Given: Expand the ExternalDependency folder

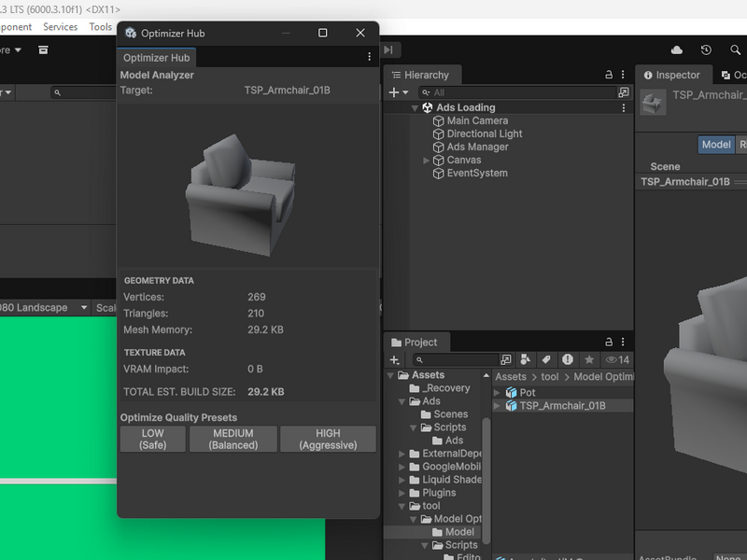Looking at the screenshot, I should [402, 455].
